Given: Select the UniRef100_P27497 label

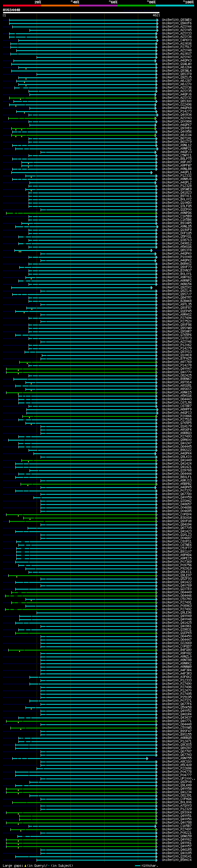Looking at the screenshot, I should pyautogui.click(x=177, y=829).
